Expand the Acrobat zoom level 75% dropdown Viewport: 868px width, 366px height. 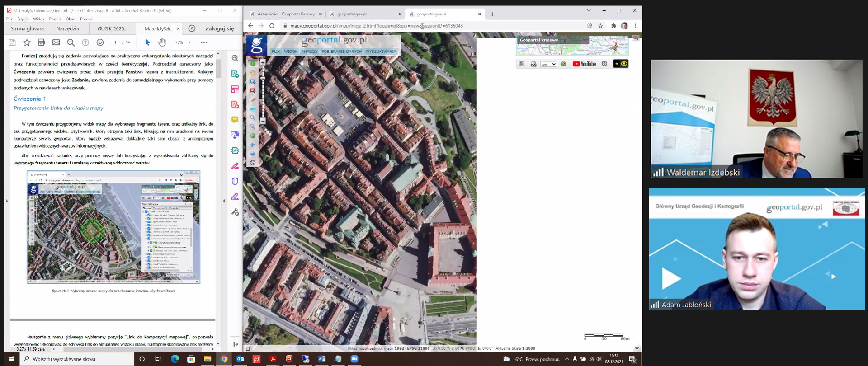click(189, 42)
